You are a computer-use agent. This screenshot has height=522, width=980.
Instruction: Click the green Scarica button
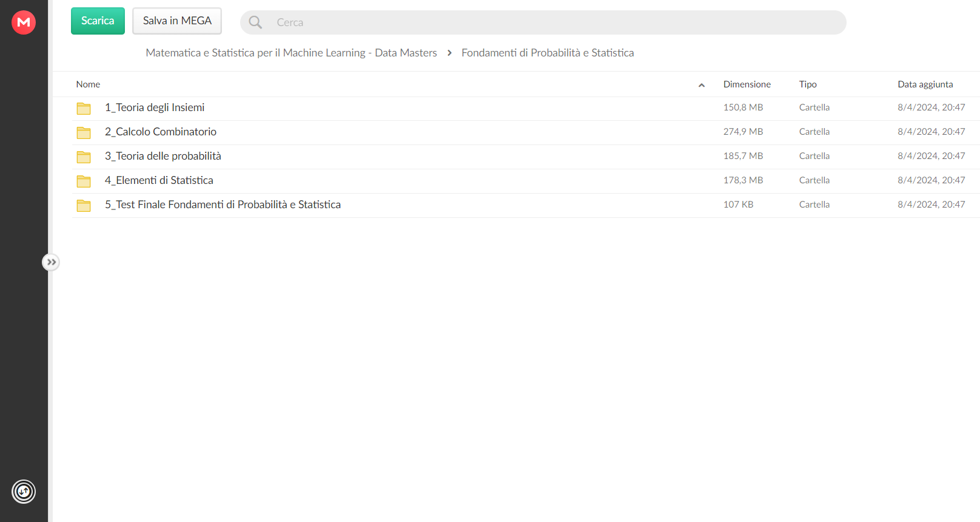(98, 21)
